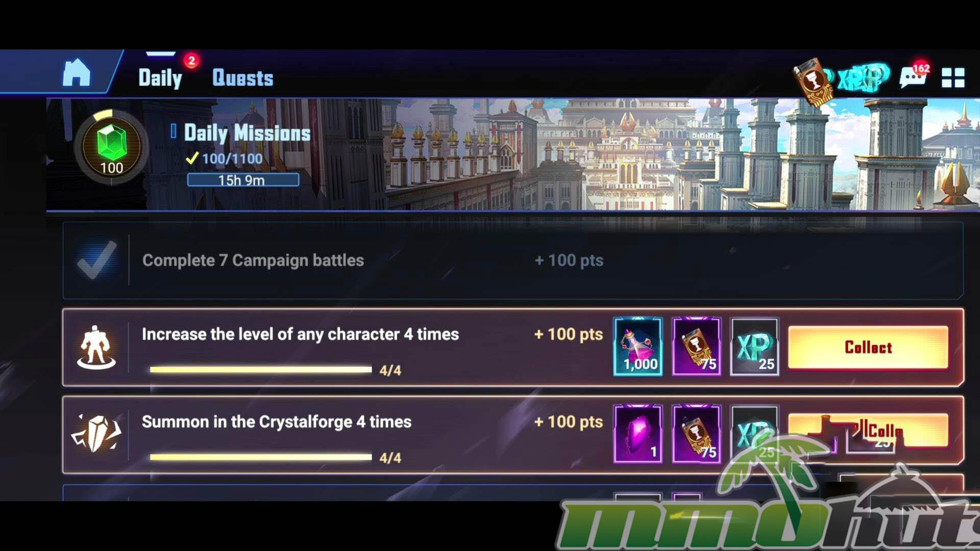Tap the completed Campaign battles checkmark

click(x=96, y=260)
